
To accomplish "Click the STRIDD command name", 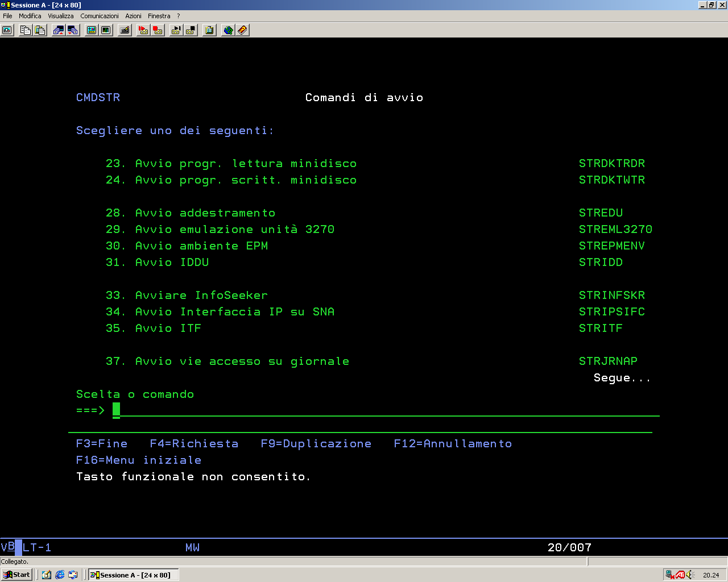I will [x=601, y=263].
